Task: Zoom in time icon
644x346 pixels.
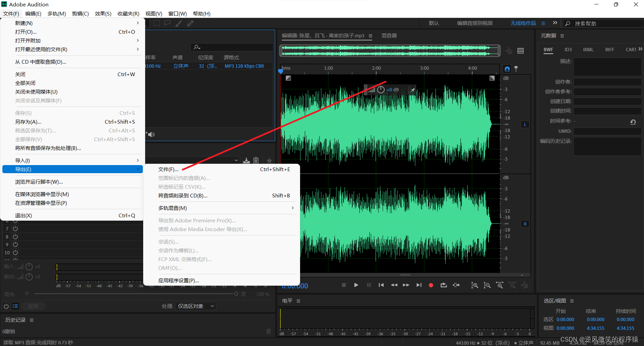Action: 500,285
